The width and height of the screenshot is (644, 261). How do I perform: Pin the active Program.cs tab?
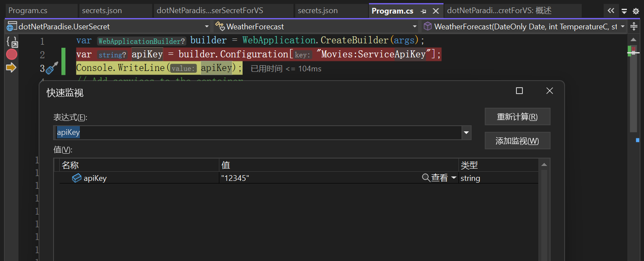pos(423,11)
